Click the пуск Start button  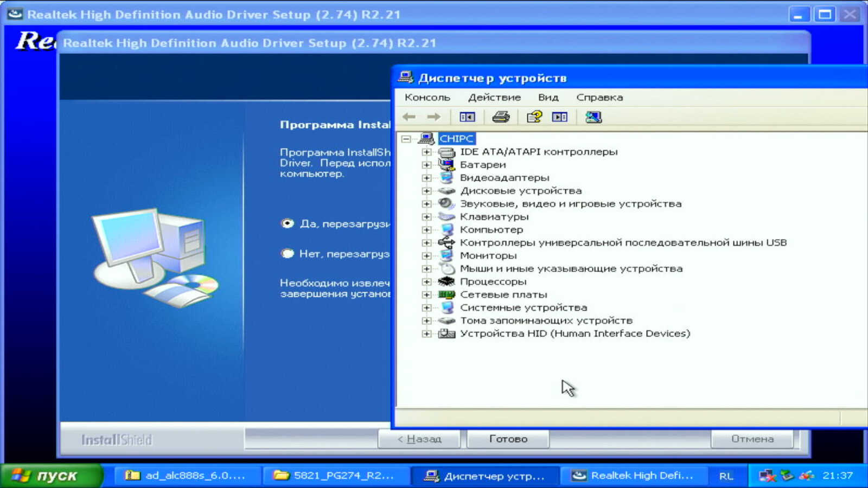(x=52, y=476)
